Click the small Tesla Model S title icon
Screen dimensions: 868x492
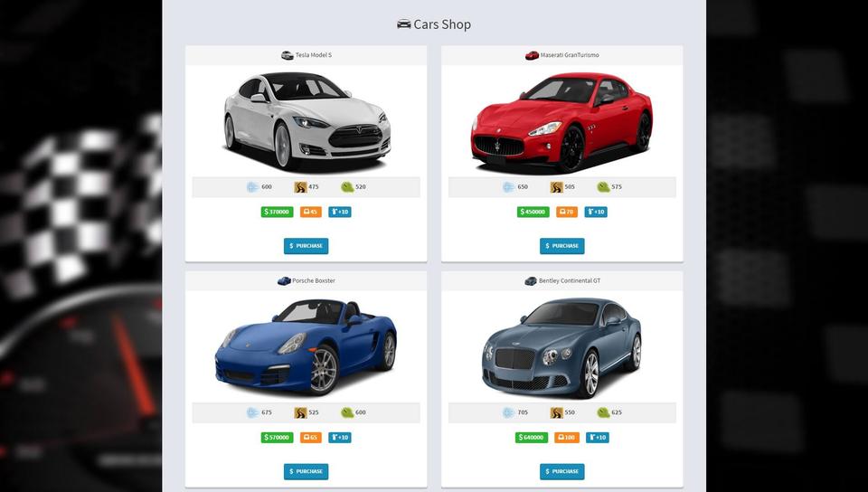[x=288, y=55]
